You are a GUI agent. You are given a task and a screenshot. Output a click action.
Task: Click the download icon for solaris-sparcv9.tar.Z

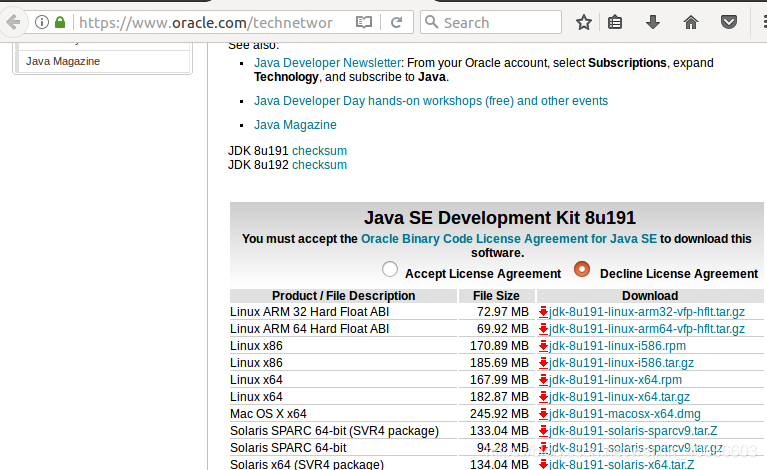tap(543, 431)
